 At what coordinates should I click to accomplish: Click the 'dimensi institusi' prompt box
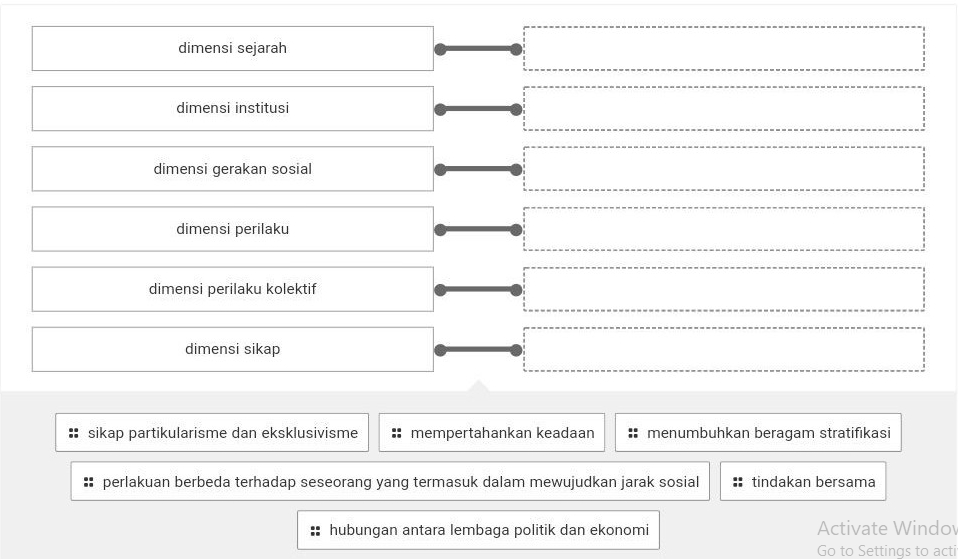[232, 108]
